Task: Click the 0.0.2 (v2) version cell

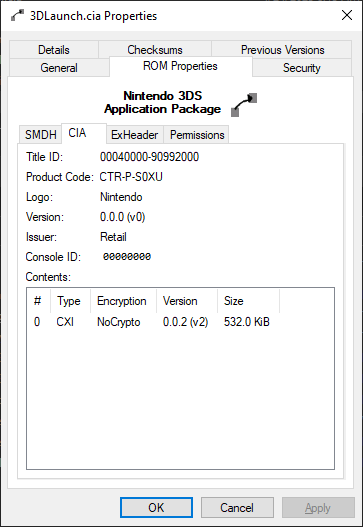Action: (186, 322)
